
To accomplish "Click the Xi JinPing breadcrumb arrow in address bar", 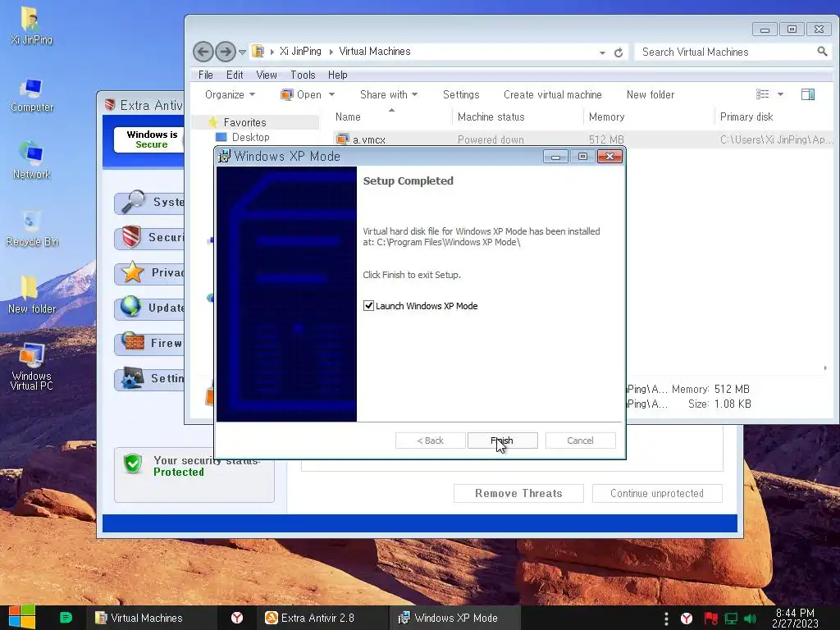I will tap(331, 52).
